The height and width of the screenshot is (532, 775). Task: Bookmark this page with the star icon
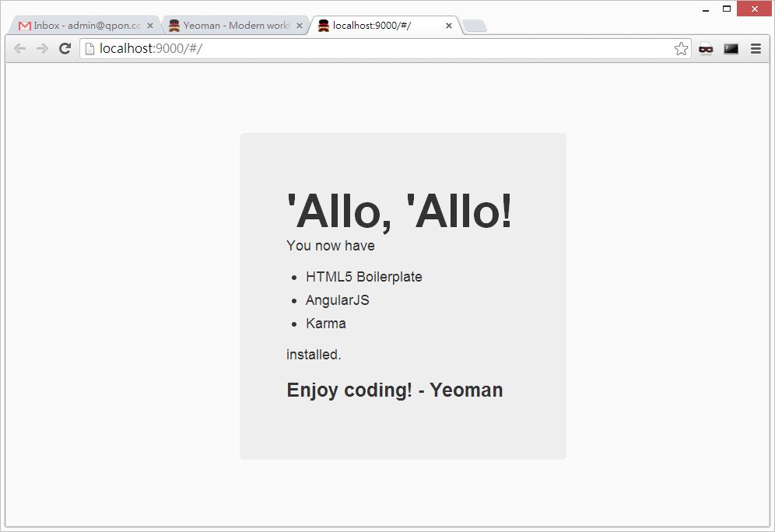pyautogui.click(x=681, y=49)
